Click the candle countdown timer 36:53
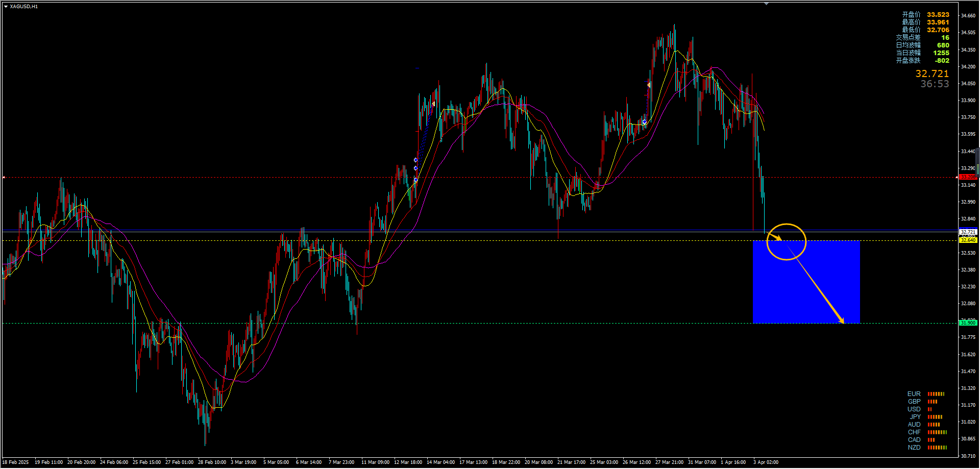 click(935, 84)
